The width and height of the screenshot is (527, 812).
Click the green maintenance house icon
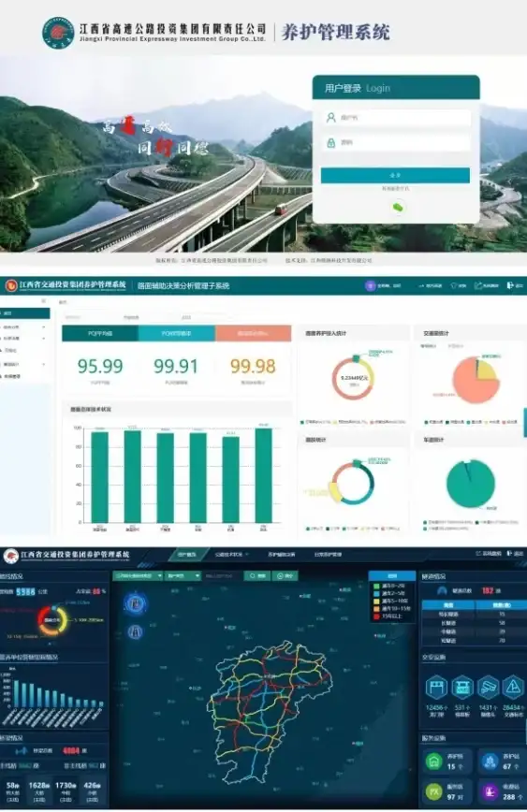434,761
